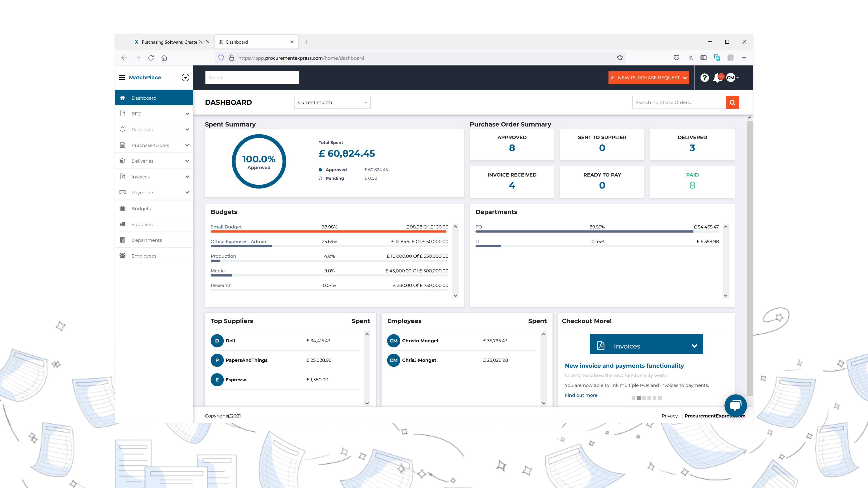Click the Suppliers truck icon
Image resolution: width=868 pixels, height=488 pixels.
point(123,224)
